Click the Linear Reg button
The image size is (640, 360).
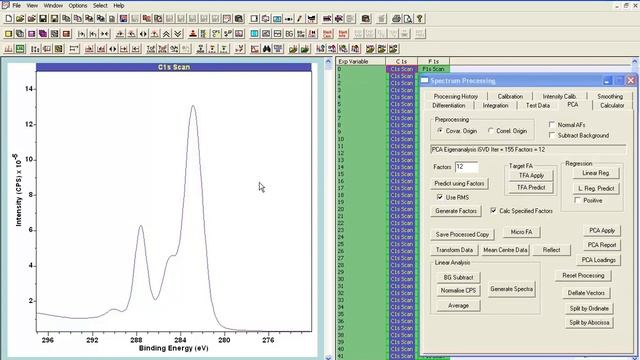tap(596, 173)
